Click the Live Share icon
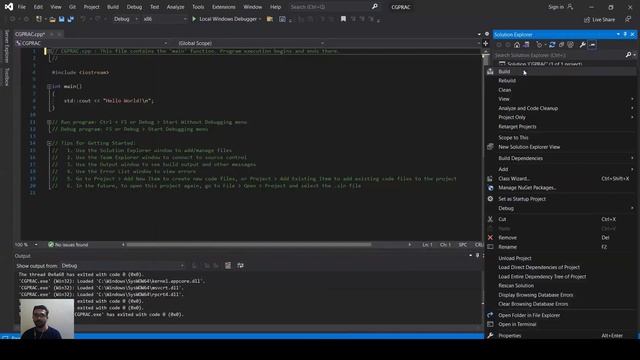Screen dimensions: 640x360 coord(587,20)
